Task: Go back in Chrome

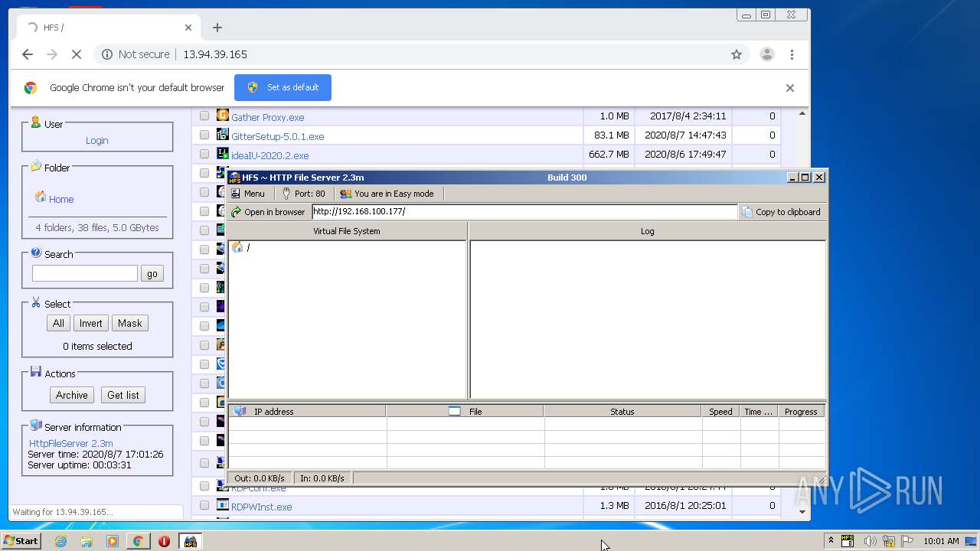Action: coord(28,54)
